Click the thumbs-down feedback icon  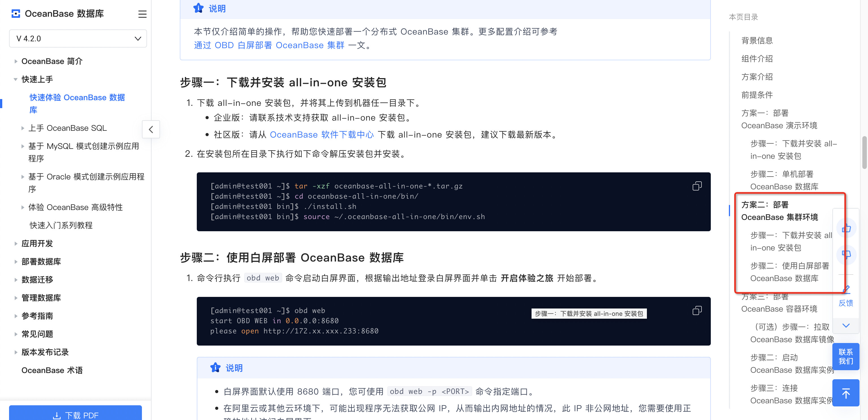tap(846, 254)
